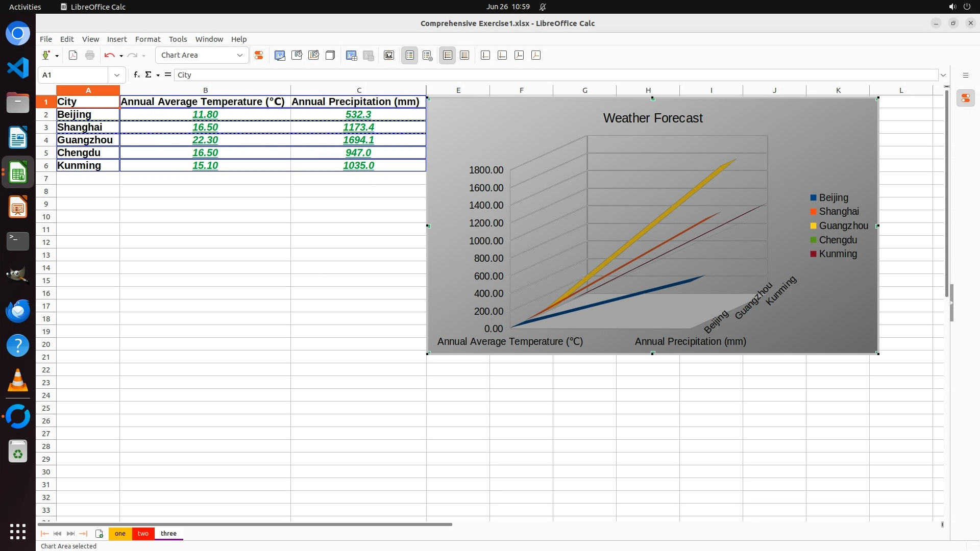Open the Format menu
Image resolution: width=980 pixels, height=551 pixels.
(148, 39)
